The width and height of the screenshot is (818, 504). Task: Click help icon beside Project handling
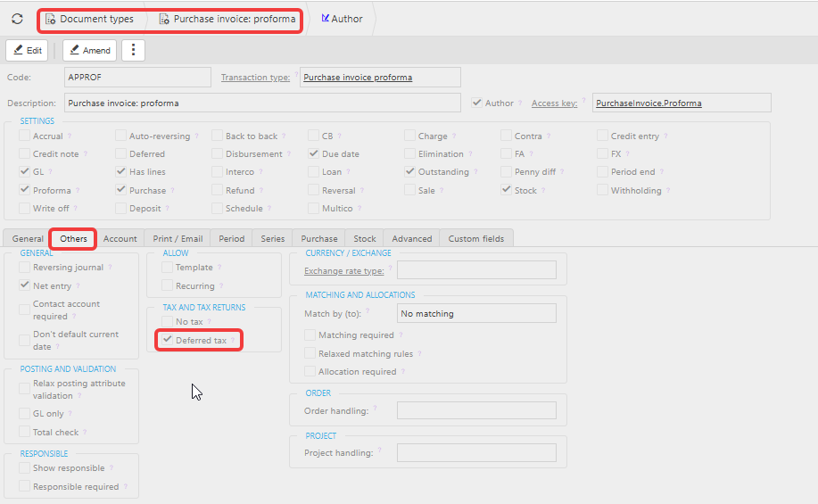379,450
